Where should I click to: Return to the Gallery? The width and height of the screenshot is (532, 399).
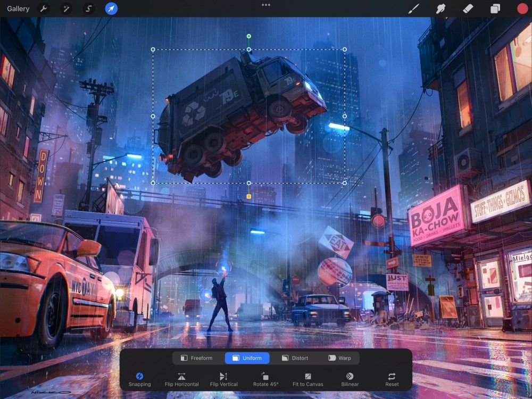18,9
